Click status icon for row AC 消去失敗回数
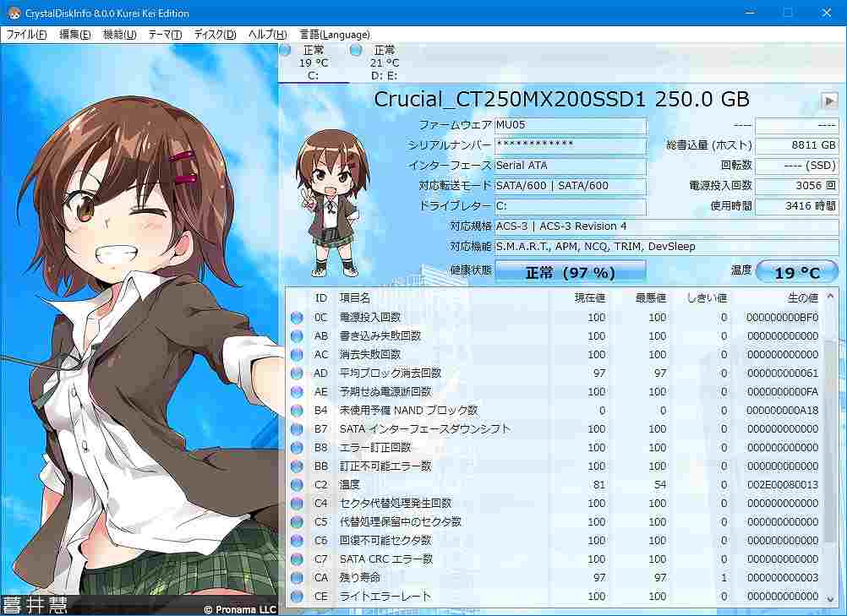The image size is (847, 616). click(297, 355)
